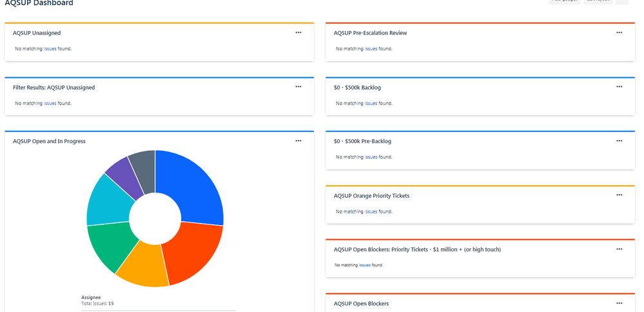This screenshot has width=644, height=312.
Task: Follow the issues link in Pre-Escalation Review
Action: pos(371,49)
